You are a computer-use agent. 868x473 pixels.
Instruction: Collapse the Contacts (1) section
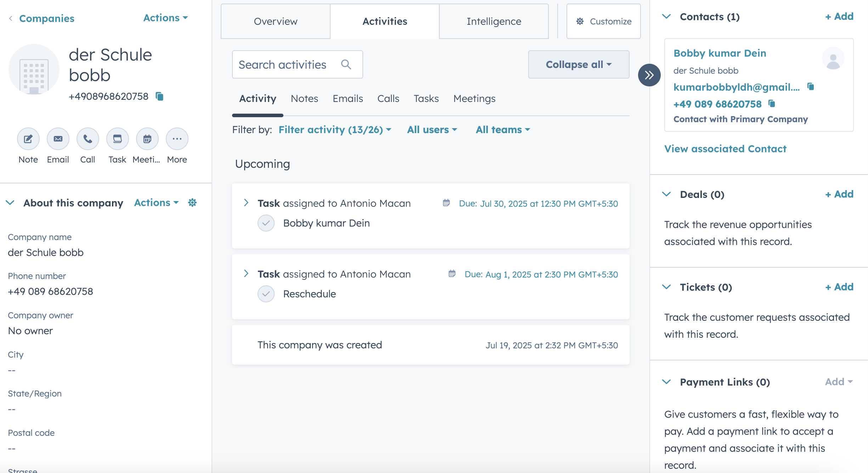coord(666,17)
